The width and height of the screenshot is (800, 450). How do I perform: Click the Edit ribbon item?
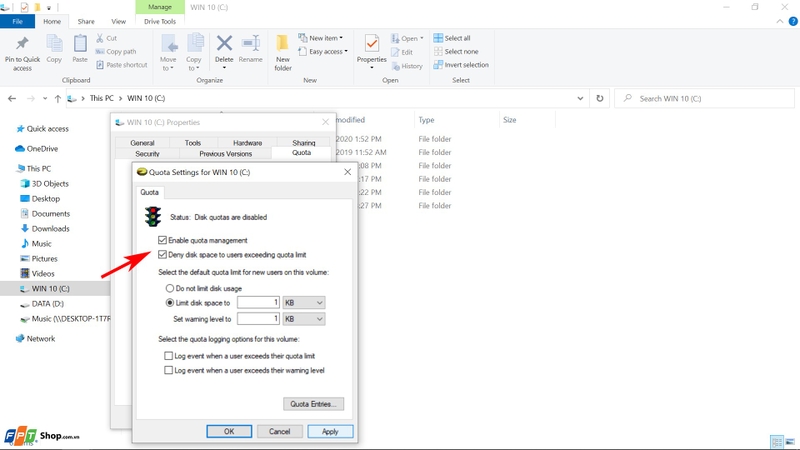coord(402,52)
